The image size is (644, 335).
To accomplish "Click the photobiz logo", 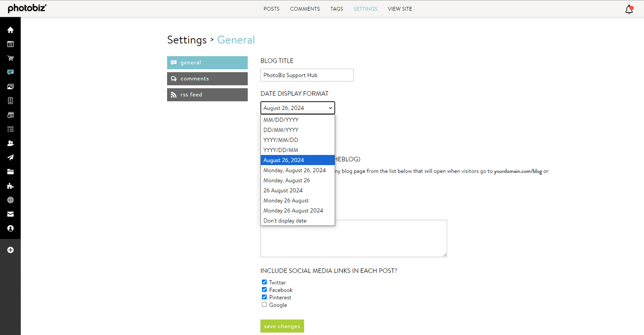I will pyautogui.click(x=27, y=9).
